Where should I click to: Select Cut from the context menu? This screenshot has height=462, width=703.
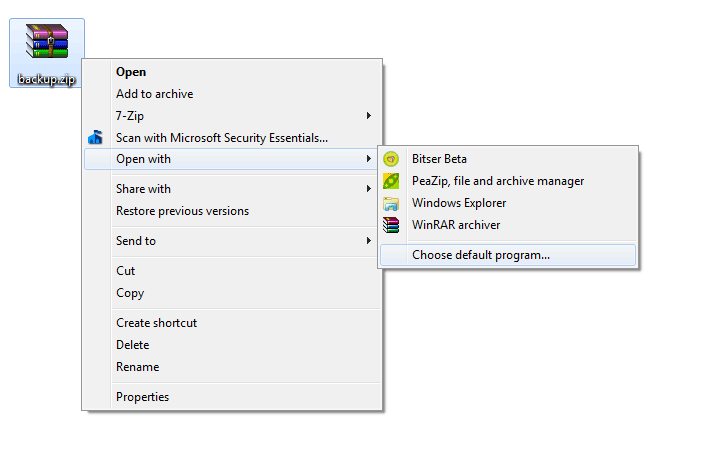pos(126,271)
